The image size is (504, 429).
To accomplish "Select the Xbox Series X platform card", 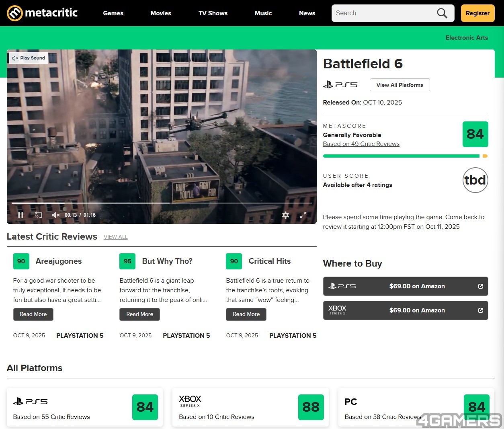I will pos(250,407).
